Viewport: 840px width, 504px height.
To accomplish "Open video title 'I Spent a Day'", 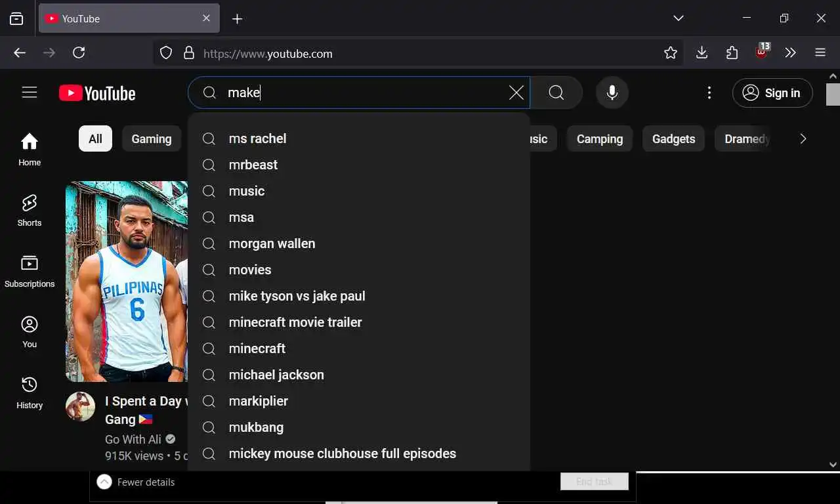I will click(x=146, y=410).
